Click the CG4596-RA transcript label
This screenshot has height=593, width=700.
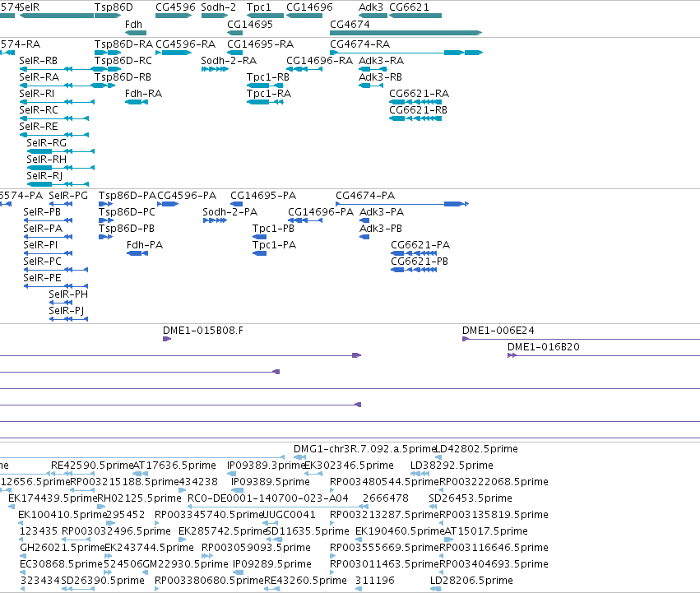pos(185,44)
